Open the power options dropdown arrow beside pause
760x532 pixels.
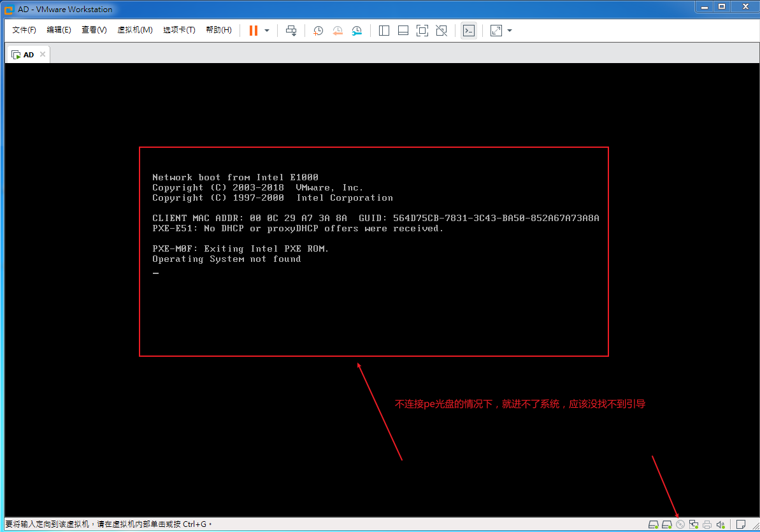(x=267, y=31)
